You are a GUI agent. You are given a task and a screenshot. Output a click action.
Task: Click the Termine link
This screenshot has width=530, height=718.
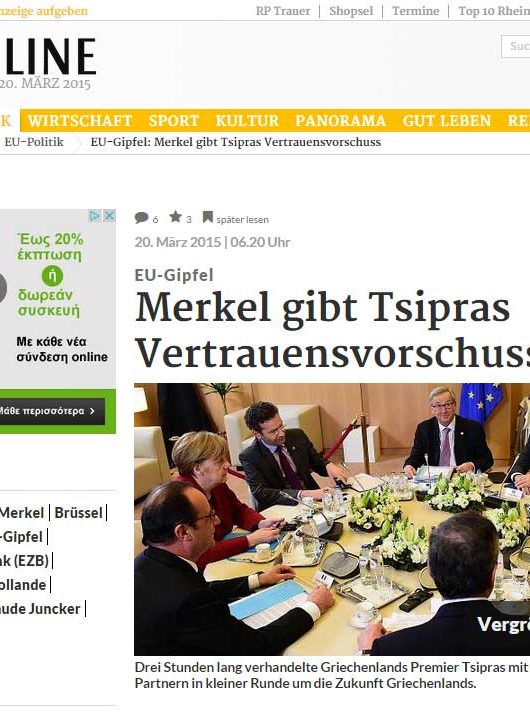[415, 11]
